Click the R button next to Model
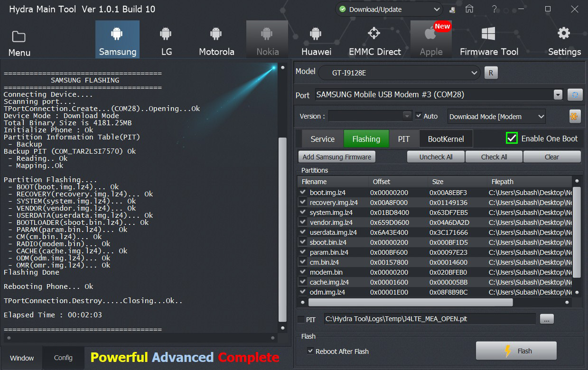Screen dimensions: 588x370 491,73
